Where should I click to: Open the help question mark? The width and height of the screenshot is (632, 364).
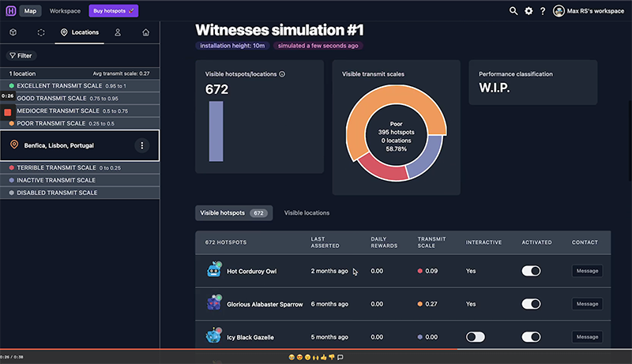point(543,11)
